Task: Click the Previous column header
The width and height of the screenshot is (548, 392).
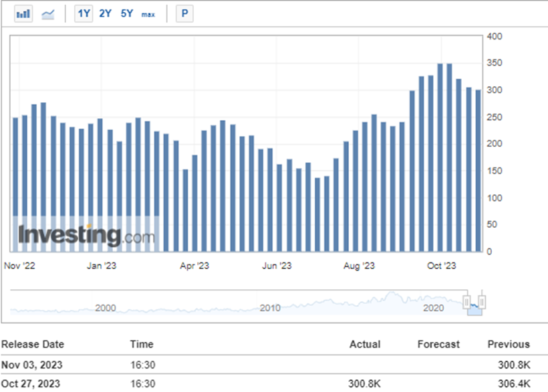Action: [x=509, y=344]
